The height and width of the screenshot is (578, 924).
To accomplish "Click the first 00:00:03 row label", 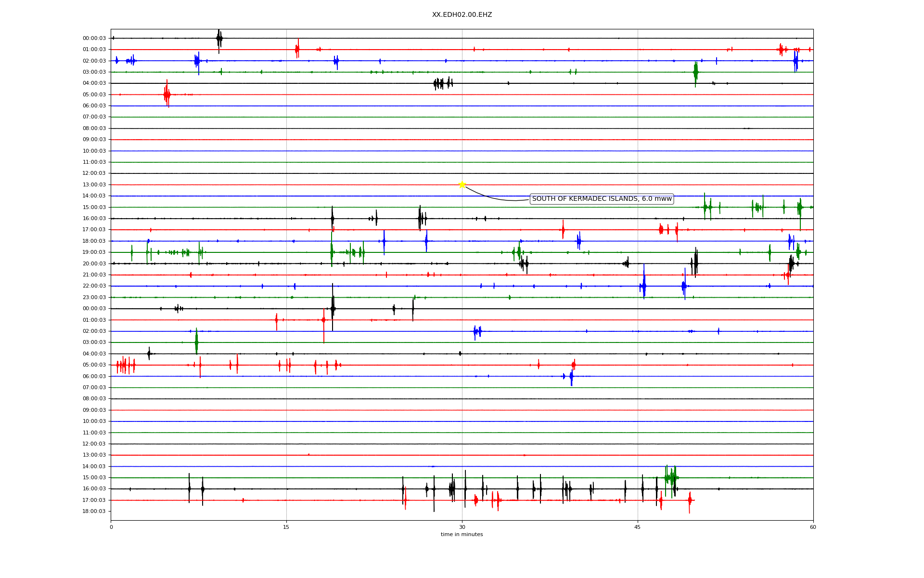I will tap(94, 39).
